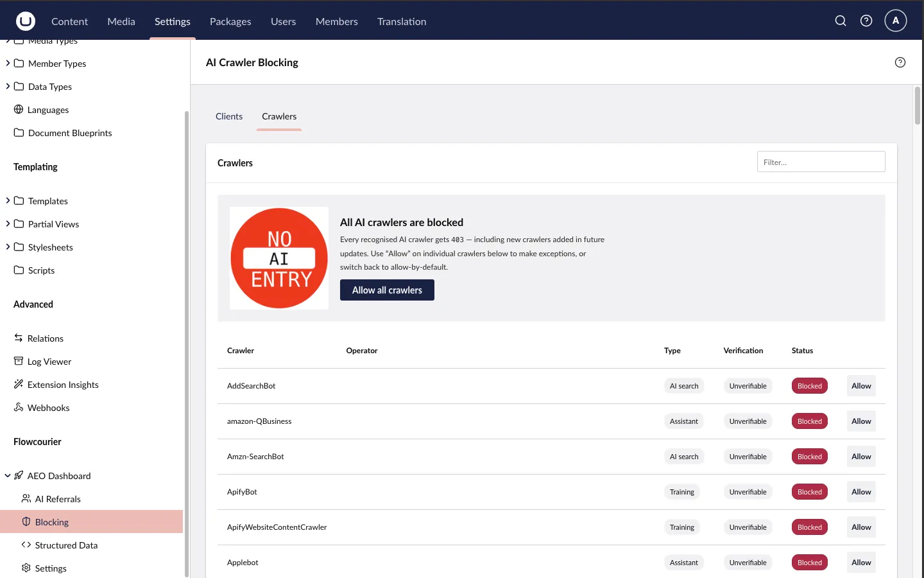
Task: Click the Languages globe icon
Action: coord(19,109)
